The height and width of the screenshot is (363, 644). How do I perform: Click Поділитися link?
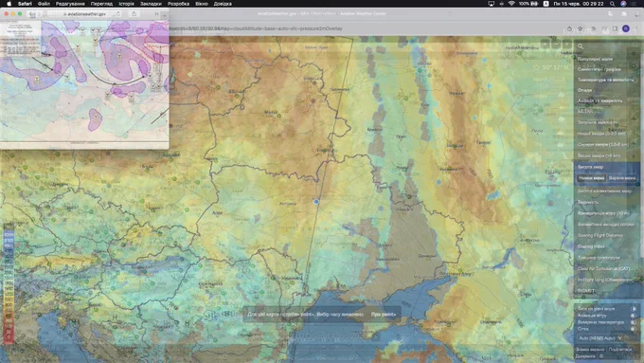pyautogui.click(x=620, y=350)
